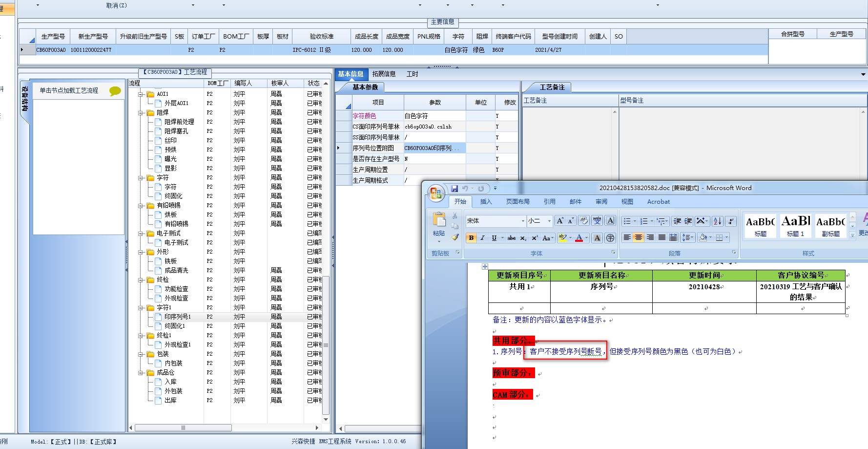Show paragraph marks icon
868x449 pixels.
[x=731, y=221]
